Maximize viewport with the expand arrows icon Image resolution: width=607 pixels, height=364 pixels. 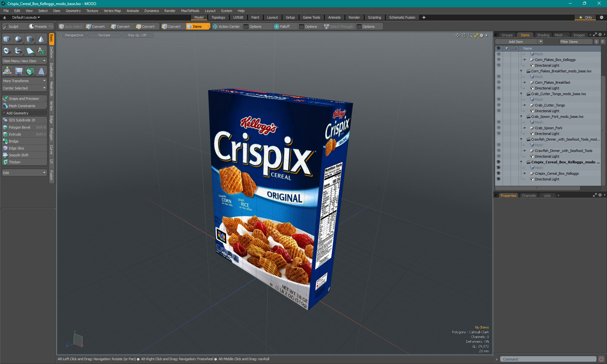pyautogui.click(x=476, y=35)
